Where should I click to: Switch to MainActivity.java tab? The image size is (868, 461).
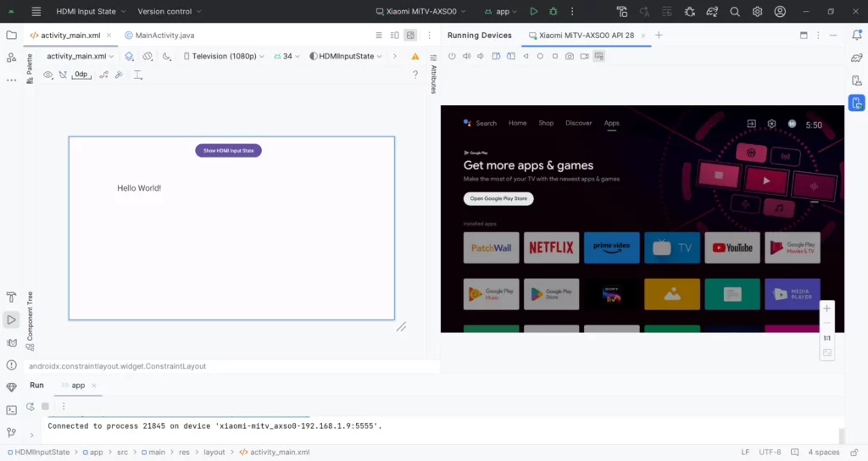click(159, 35)
